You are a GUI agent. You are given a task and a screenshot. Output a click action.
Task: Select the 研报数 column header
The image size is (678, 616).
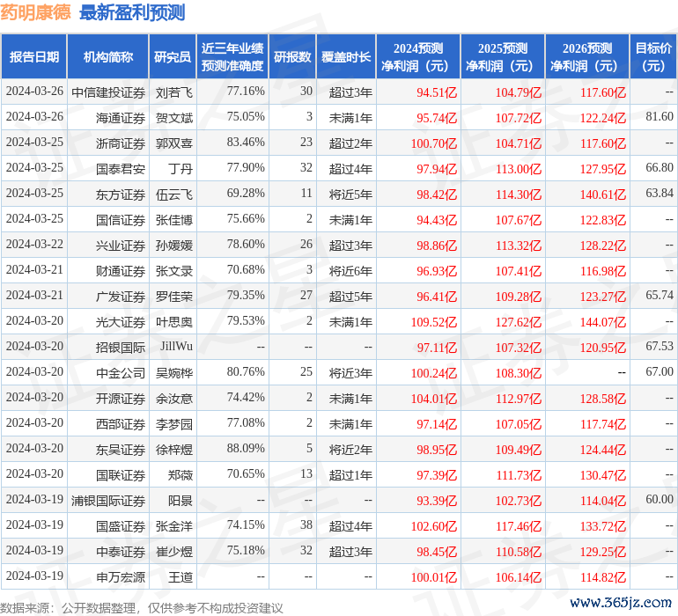coord(292,57)
